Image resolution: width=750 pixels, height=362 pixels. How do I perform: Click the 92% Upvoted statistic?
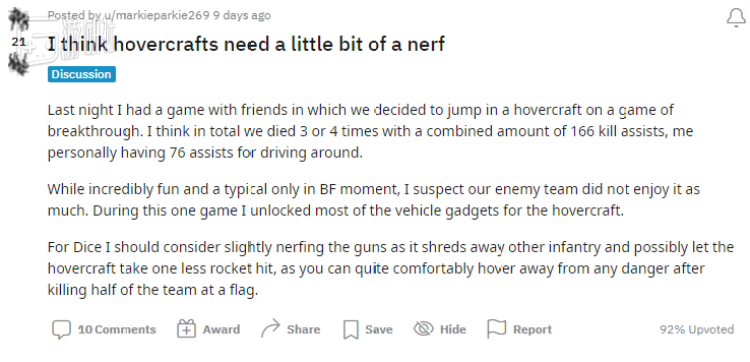tap(696, 329)
